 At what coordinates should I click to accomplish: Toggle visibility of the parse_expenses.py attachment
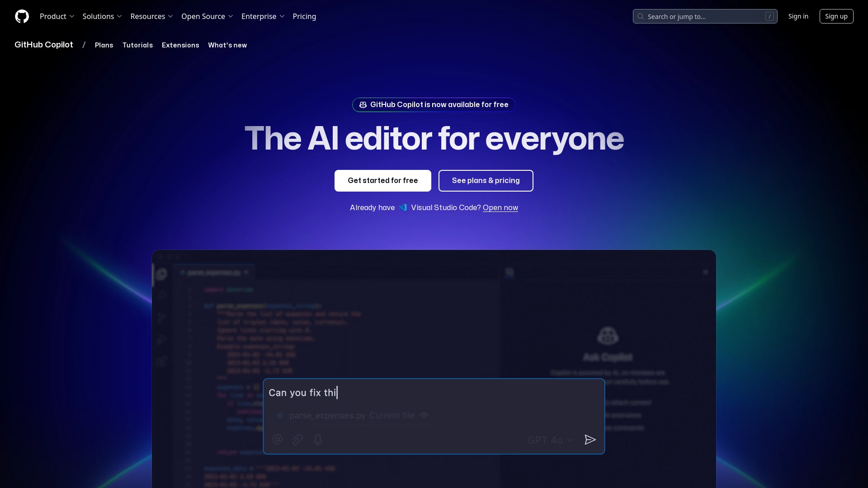click(424, 416)
